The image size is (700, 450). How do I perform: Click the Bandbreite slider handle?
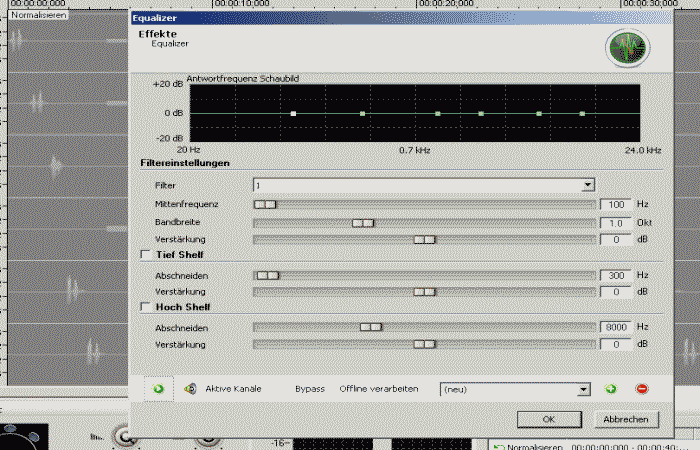[x=363, y=222]
